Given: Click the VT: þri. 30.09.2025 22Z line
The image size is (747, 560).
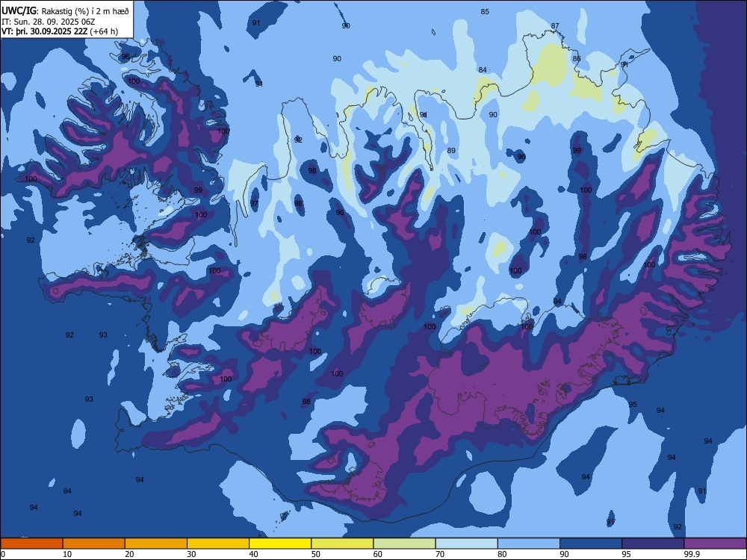Looking at the screenshot, I should pos(60,31).
